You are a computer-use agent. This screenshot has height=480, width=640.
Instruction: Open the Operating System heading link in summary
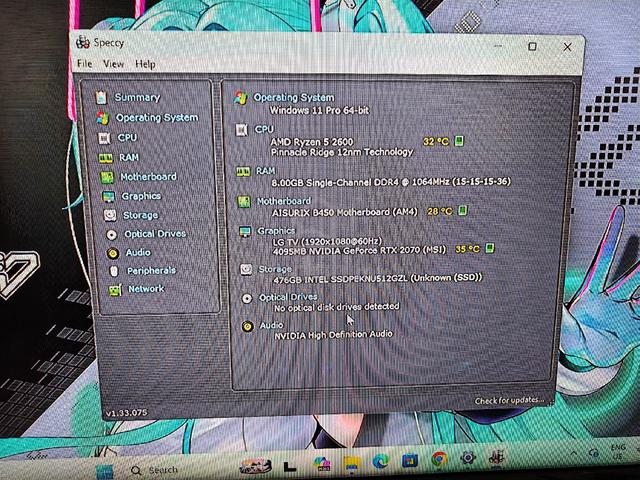[294, 98]
